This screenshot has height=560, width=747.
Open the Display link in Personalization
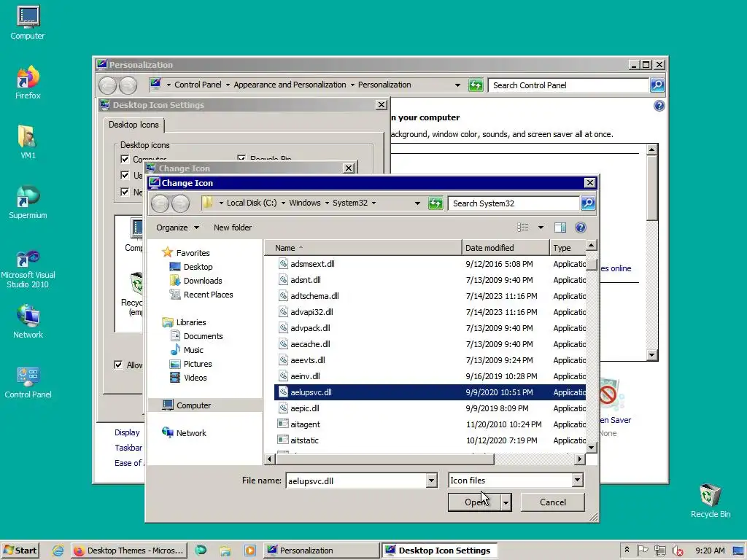click(x=127, y=432)
